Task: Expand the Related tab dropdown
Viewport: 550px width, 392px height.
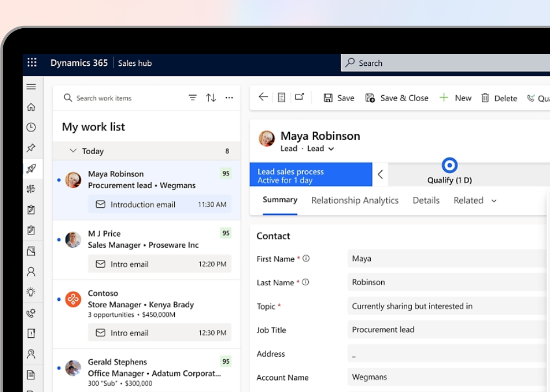Action: pos(494,201)
